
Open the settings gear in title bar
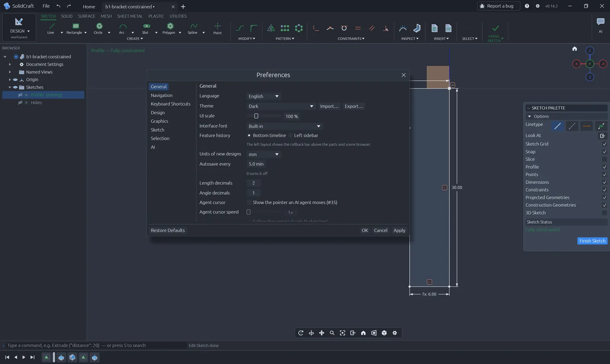click(538, 6)
